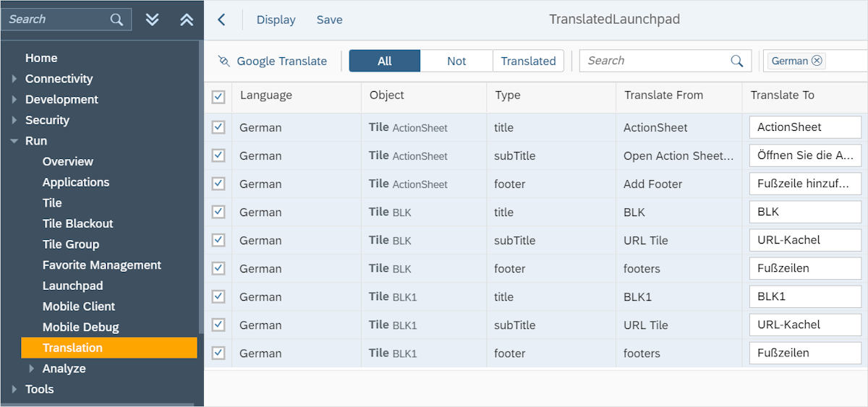
Task: Click the TranslatedLaunchpad page title
Action: pos(614,20)
